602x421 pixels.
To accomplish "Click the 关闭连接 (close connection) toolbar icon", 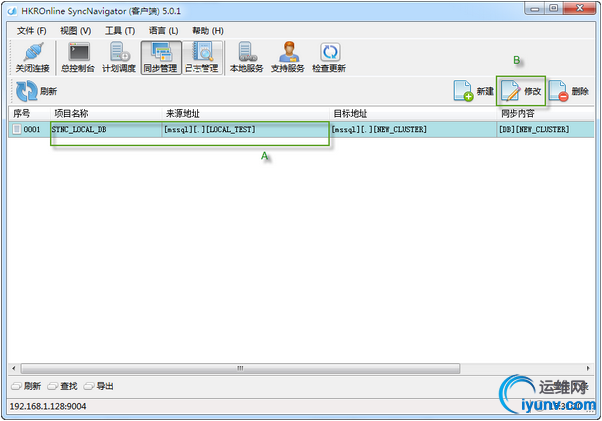I will [33, 58].
